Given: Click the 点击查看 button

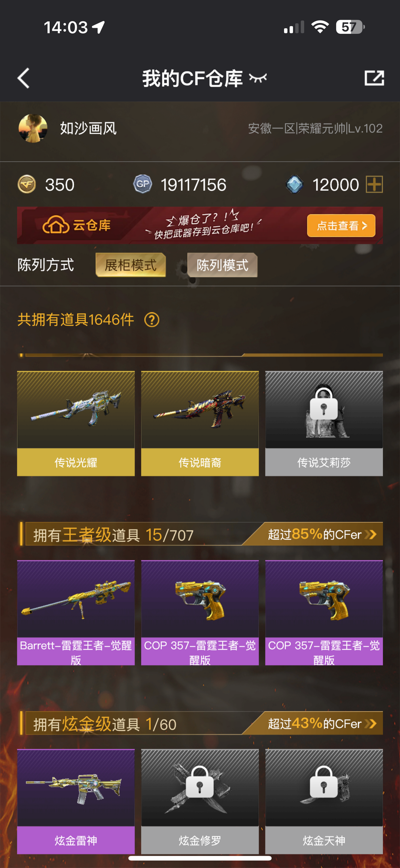Looking at the screenshot, I should click(341, 225).
